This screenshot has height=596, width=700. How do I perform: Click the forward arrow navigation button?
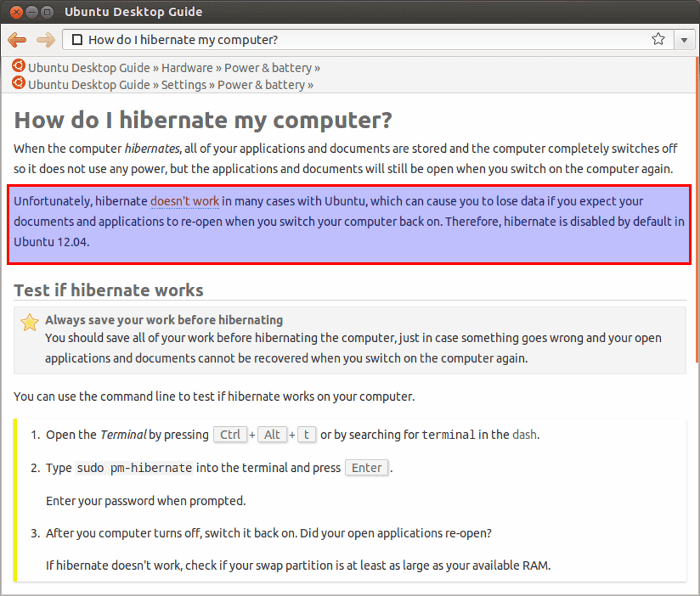[45, 40]
